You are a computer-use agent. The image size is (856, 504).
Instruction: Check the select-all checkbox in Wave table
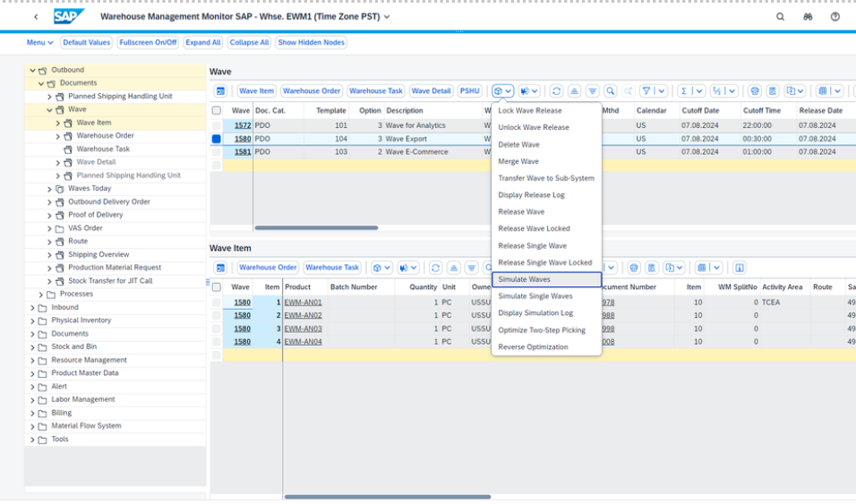216,111
